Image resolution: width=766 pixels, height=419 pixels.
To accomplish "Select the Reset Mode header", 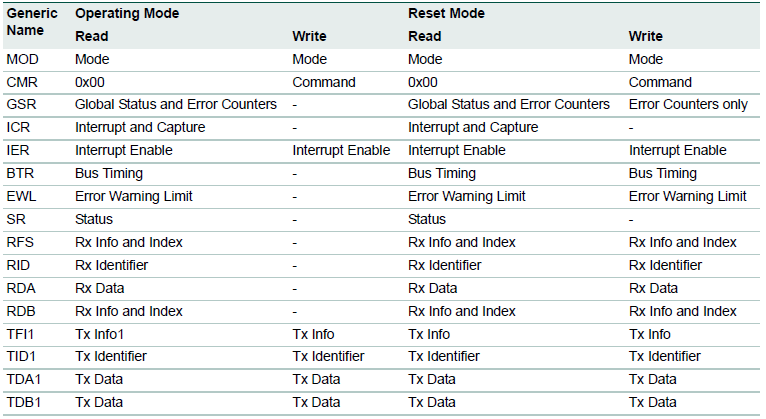I will [447, 15].
